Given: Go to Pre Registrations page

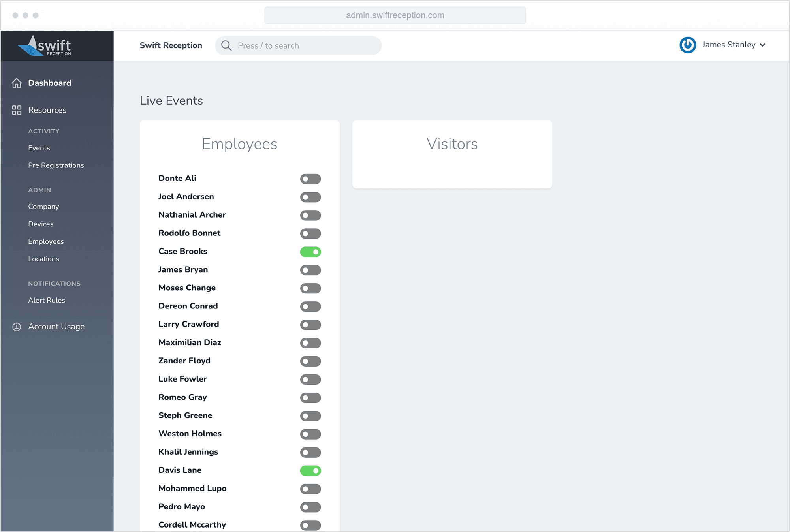Looking at the screenshot, I should click(x=56, y=165).
